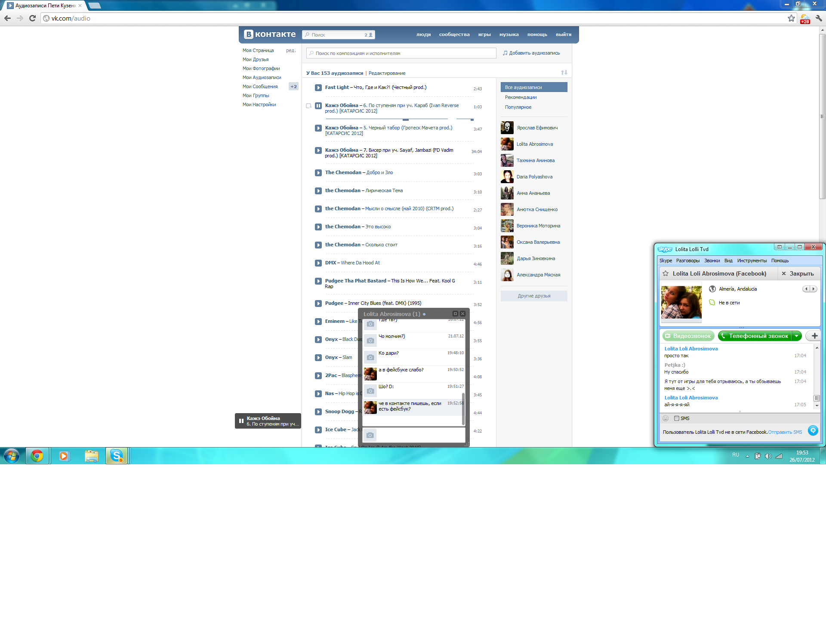Open Ярослав Ефимович's audio list
Viewport: 826px width, 644px height.
(x=537, y=128)
